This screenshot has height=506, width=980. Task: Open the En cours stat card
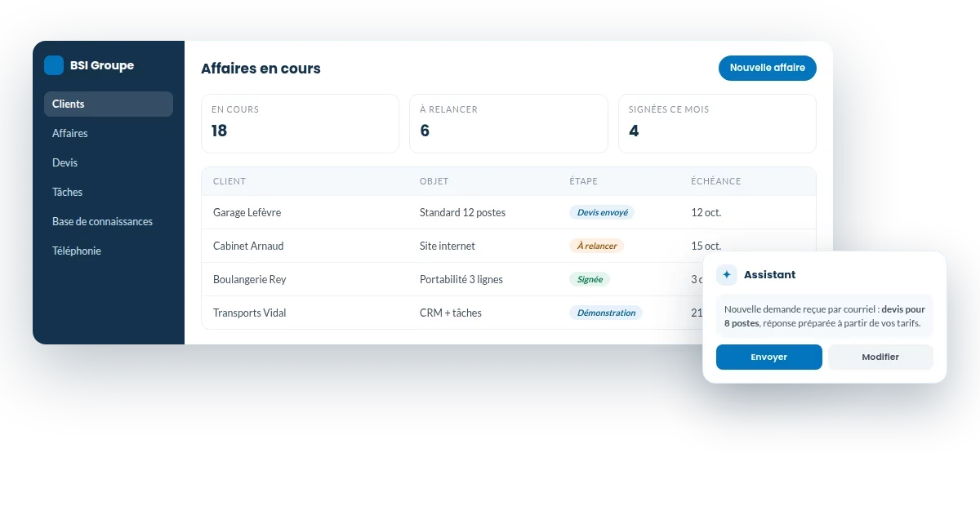300,123
